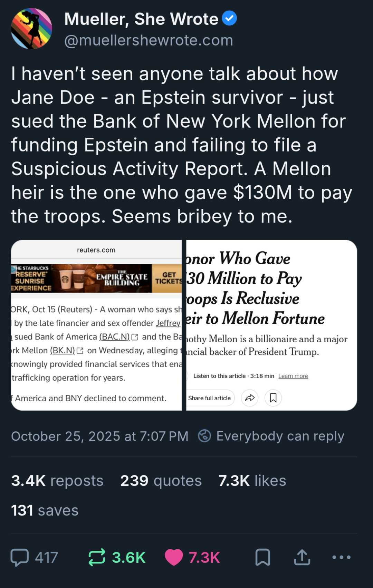View the 239 quotes list
This screenshot has height=588, width=373.
(x=161, y=481)
